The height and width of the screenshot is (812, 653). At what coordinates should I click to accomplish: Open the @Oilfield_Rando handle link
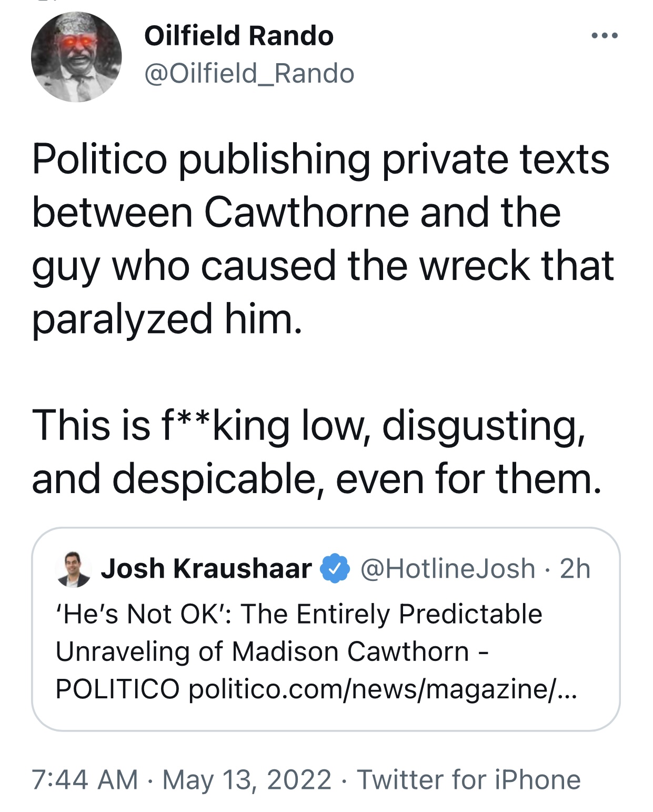pos(249,73)
